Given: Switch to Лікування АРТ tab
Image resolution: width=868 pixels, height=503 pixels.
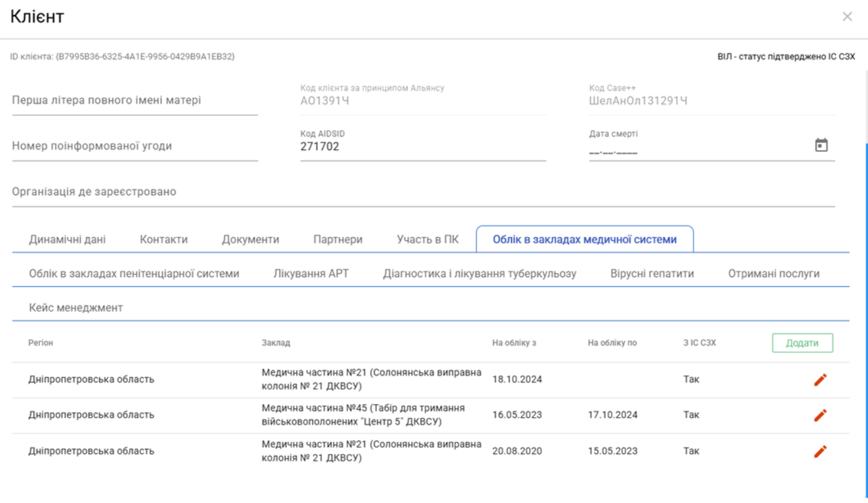Looking at the screenshot, I should pyautogui.click(x=311, y=274).
